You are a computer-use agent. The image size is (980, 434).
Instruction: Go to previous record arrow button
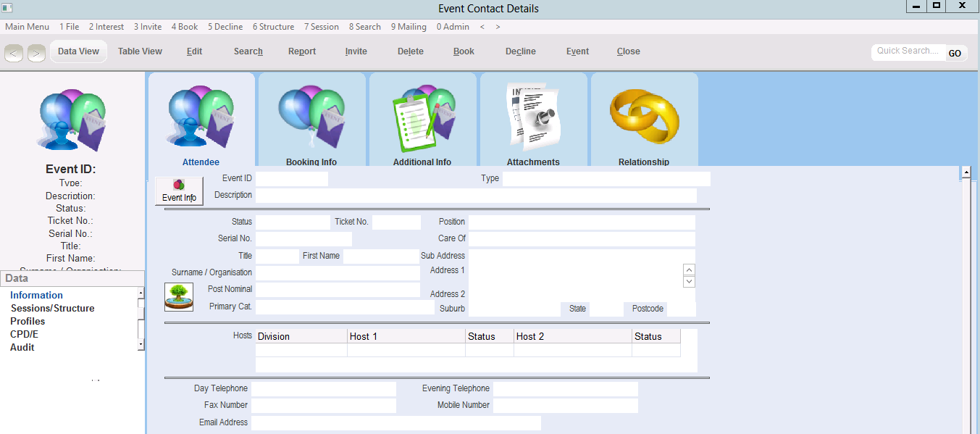[14, 53]
